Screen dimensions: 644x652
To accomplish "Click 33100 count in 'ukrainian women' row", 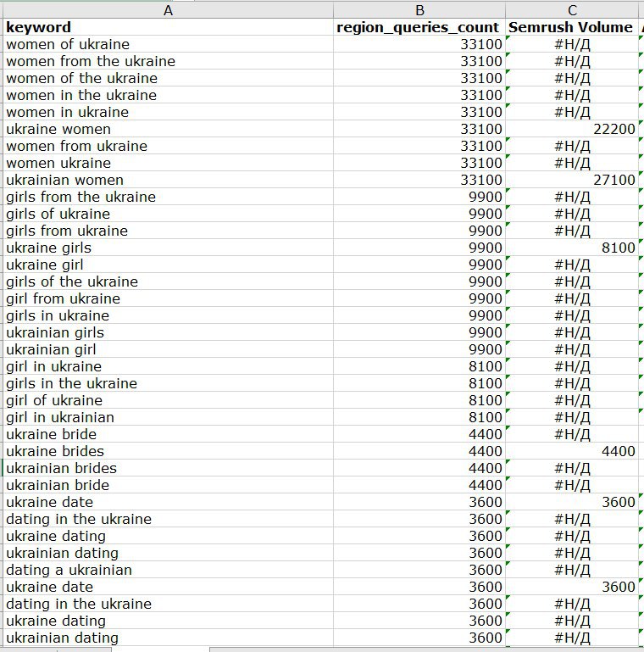I will tap(419, 180).
